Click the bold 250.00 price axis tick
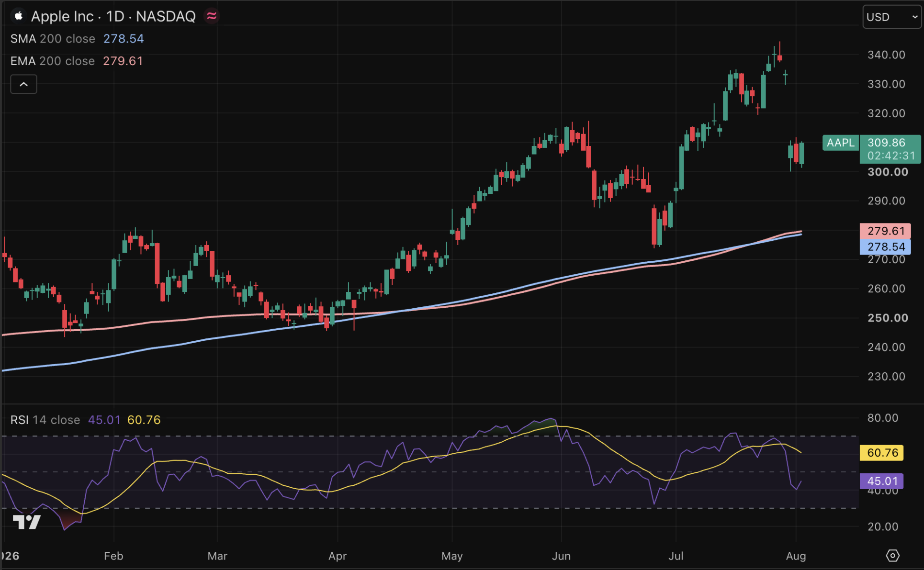 pyautogui.click(x=888, y=318)
